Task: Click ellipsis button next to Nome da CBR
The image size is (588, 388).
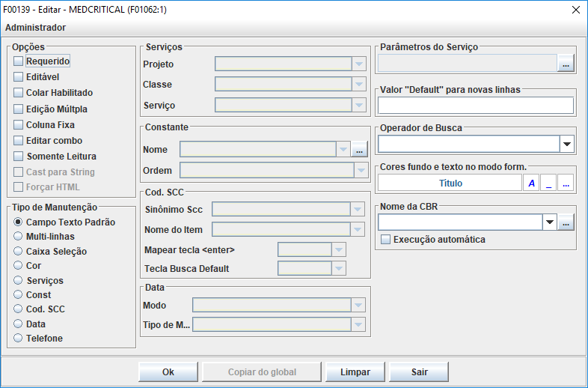Action: [x=566, y=222]
